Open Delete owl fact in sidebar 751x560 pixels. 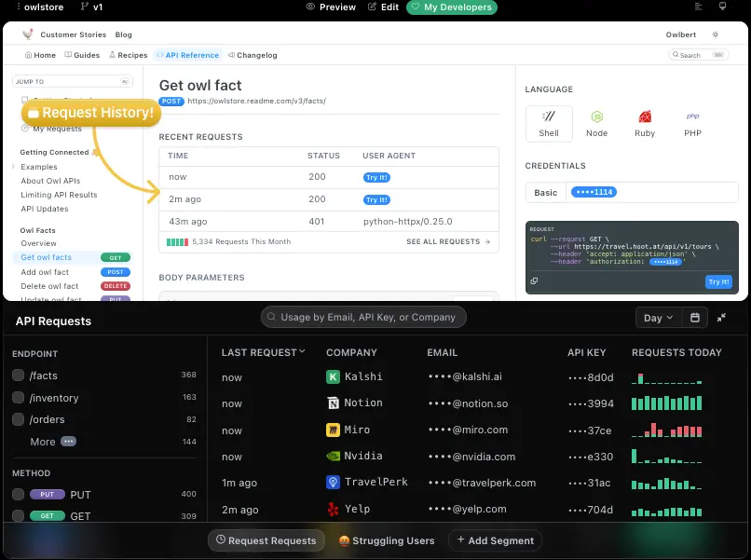[49, 286]
